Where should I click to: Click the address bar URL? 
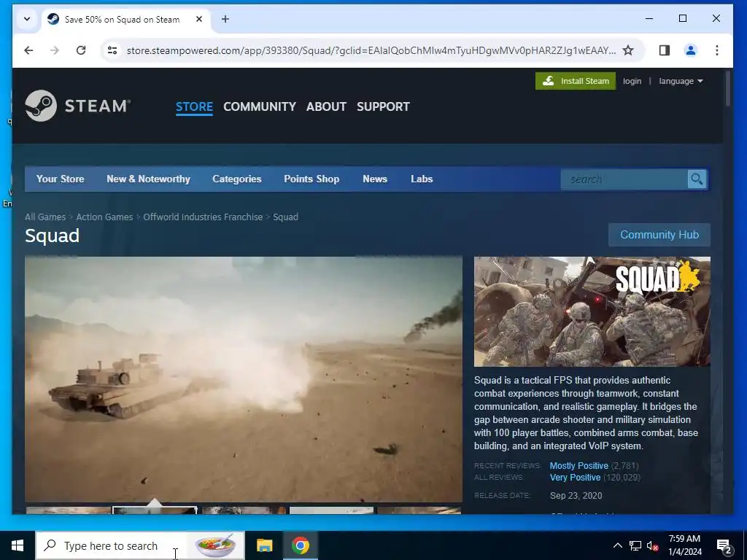(x=371, y=50)
